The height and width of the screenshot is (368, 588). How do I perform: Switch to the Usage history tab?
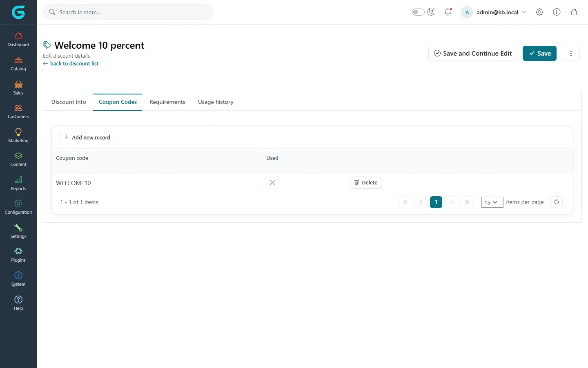(x=216, y=102)
